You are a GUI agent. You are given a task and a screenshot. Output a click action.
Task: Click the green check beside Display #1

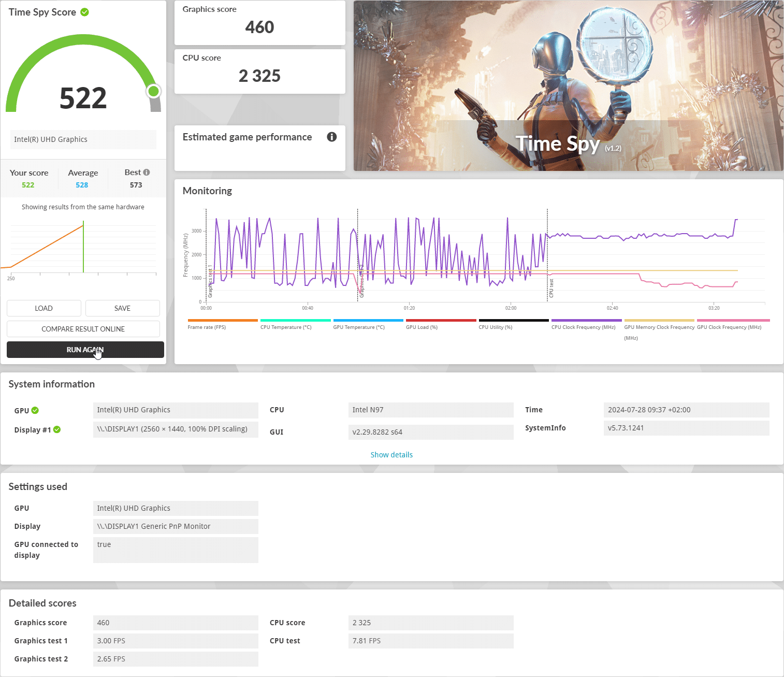(x=57, y=429)
